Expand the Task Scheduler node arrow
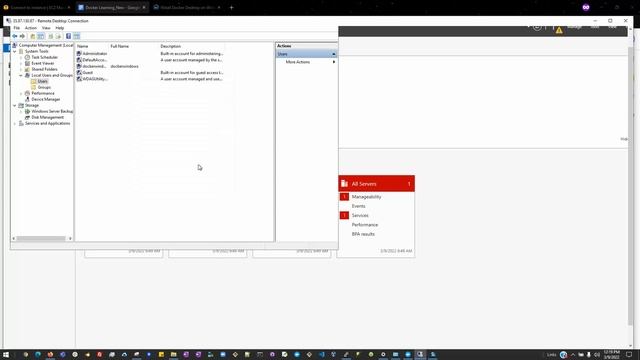640x360 pixels. pos(21,58)
